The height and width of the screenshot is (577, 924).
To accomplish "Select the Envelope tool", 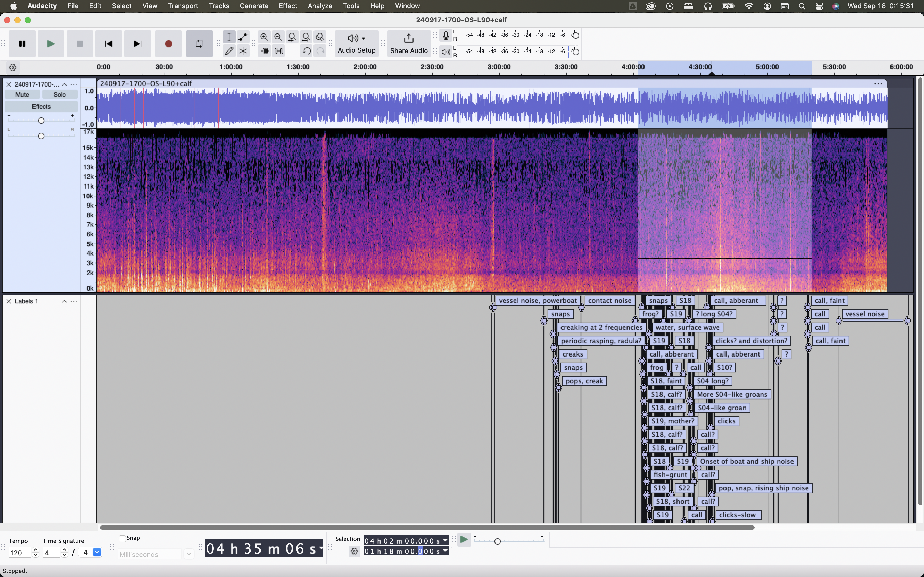I will pos(243,37).
